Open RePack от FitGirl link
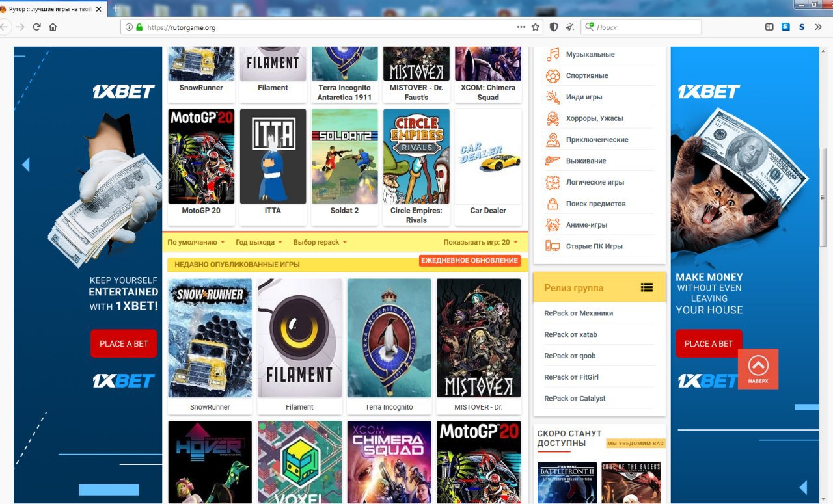Viewport: 833px width, 504px height. [x=571, y=377]
